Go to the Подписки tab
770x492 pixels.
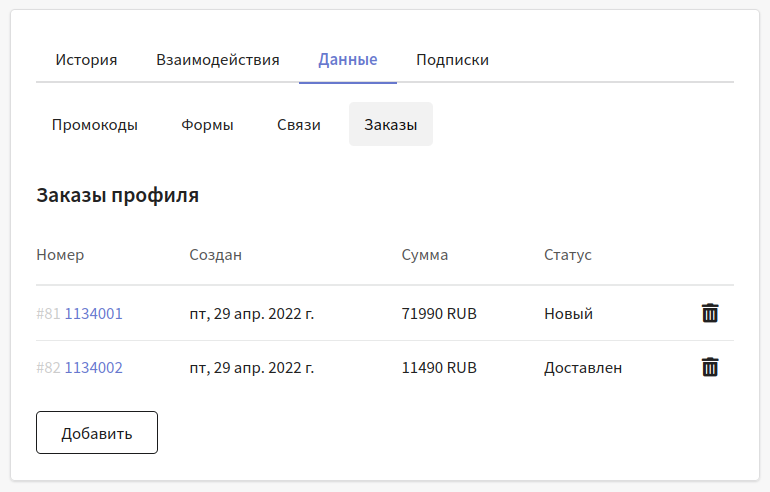[x=452, y=60]
